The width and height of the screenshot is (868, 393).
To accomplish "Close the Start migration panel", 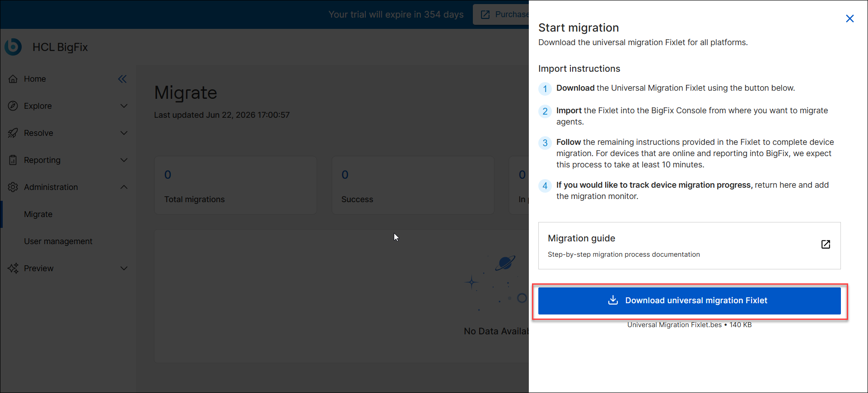I will (850, 18).
